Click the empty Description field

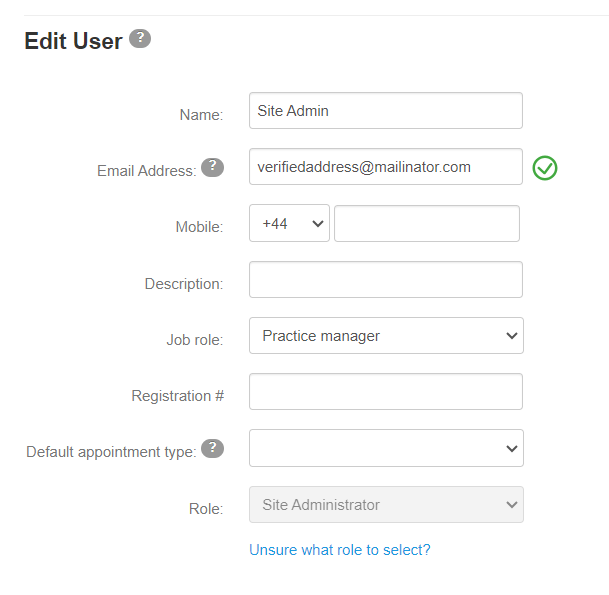coord(386,280)
